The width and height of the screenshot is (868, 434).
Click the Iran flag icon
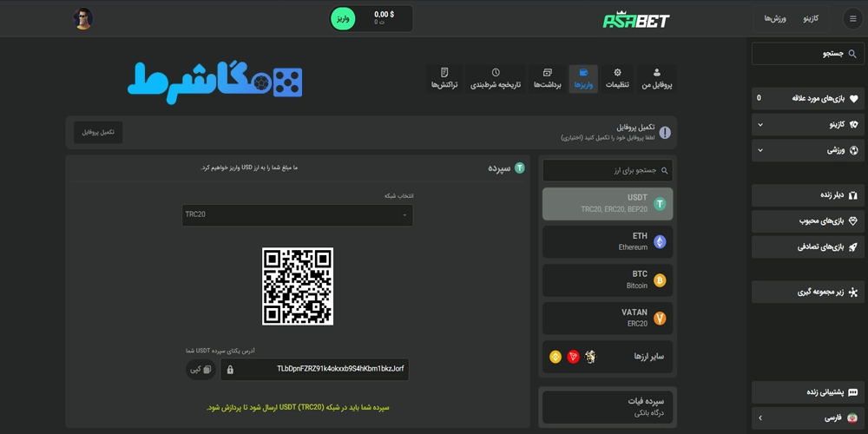[852, 418]
